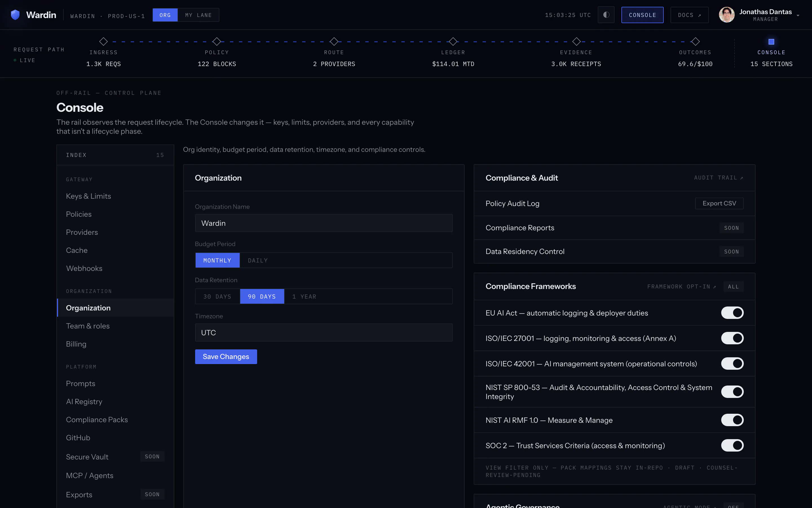Toggle NIST SP 800-53 framework switch
812x508 pixels.
(732, 392)
